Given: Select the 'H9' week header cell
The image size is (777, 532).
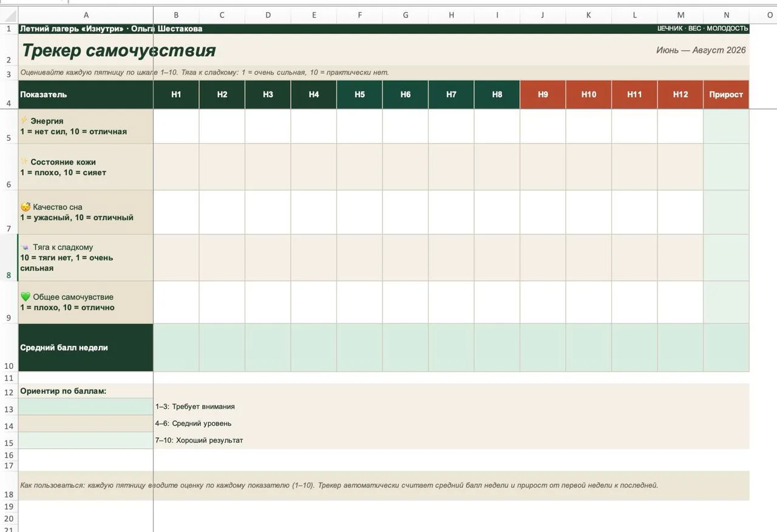Looking at the screenshot, I should (543, 95).
